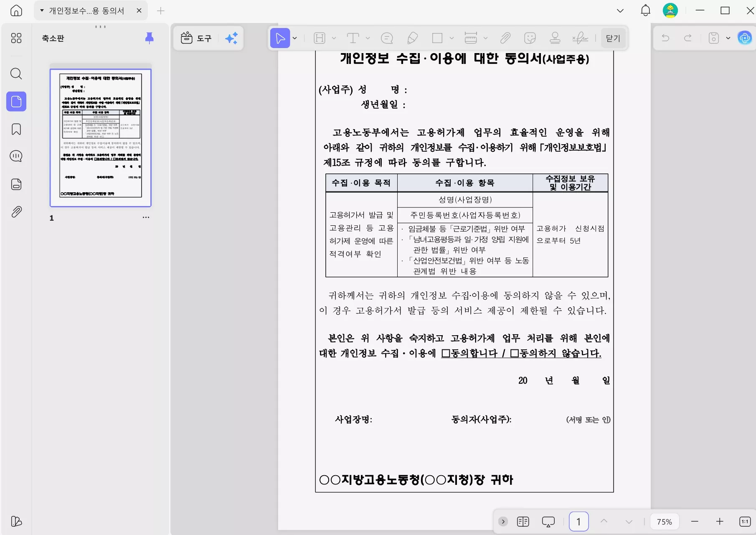The width and height of the screenshot is (756, 535).
Task: Click the save document icon
Action: tap(714, 38)
